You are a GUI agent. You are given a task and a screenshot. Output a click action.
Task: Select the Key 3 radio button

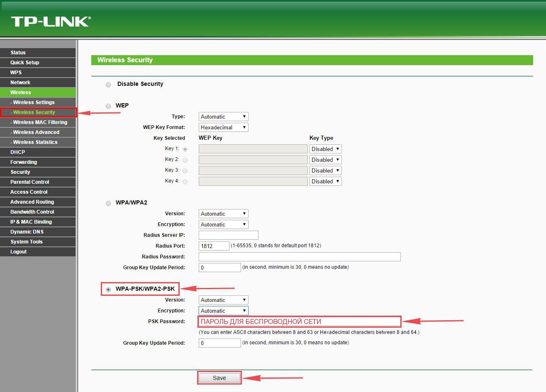pyautogui.click(x=185, y=170)
